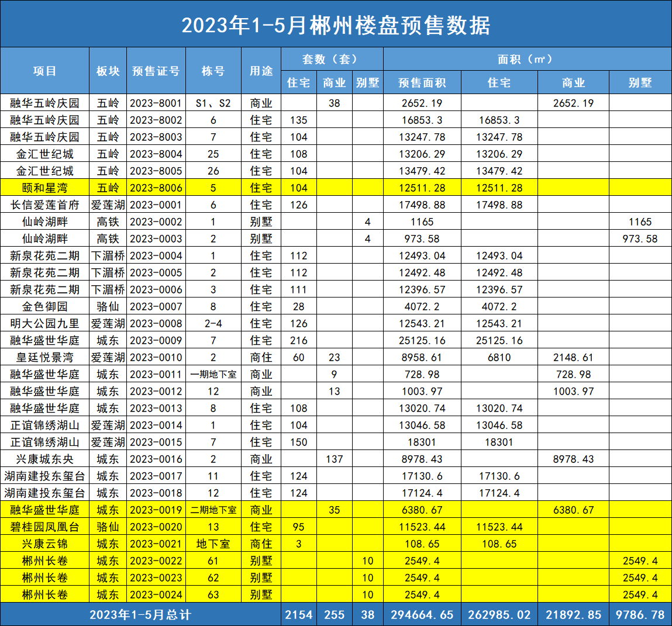Select building number 62
This screenshot has width=672, height=626.
pyautogui.click(x=213, y=578)
